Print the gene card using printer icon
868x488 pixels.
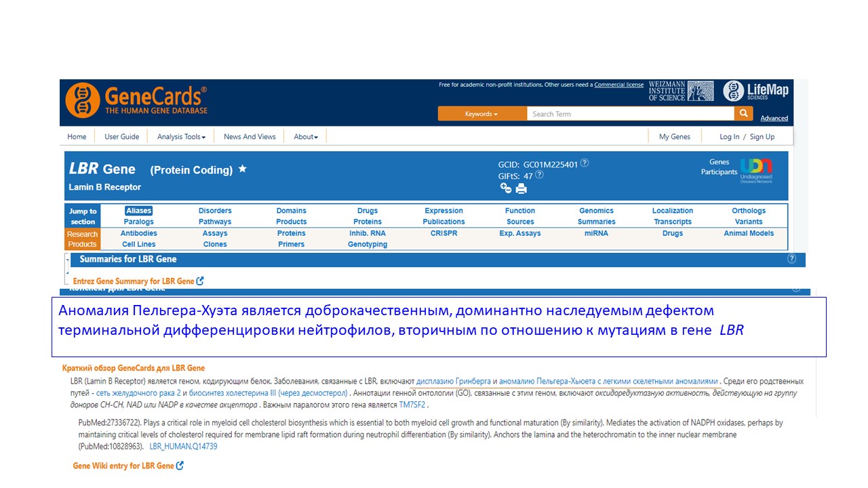point(521,189)
